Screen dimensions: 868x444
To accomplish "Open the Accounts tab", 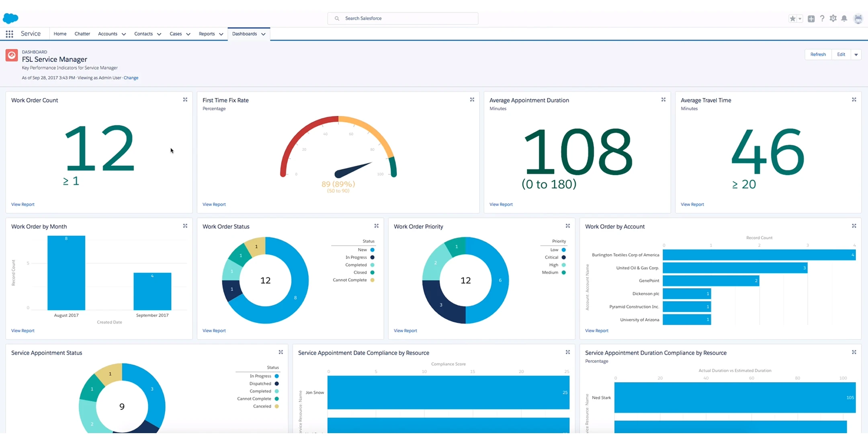I will [108, 34].
